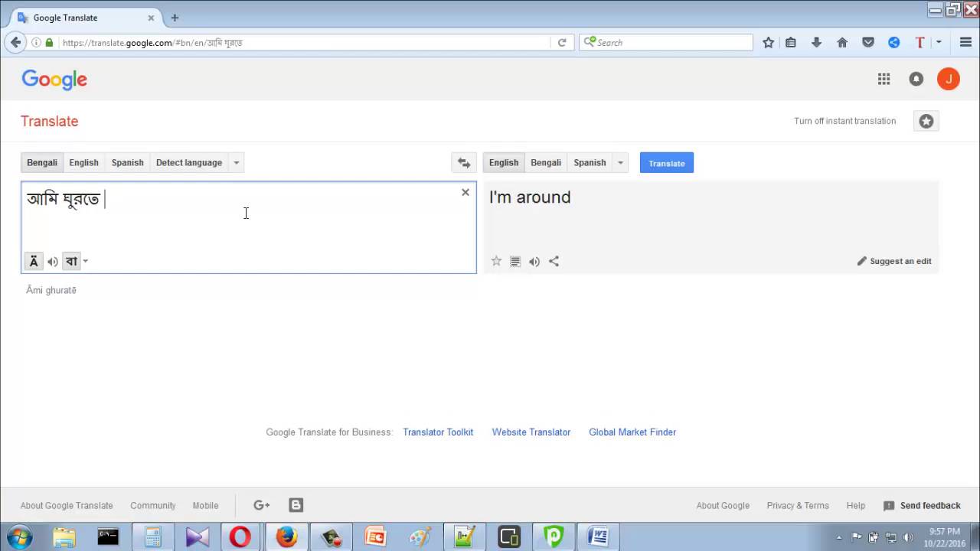Save page to Pocket
This screenshot has width=980, height=551.
click(x=868, y=43)
